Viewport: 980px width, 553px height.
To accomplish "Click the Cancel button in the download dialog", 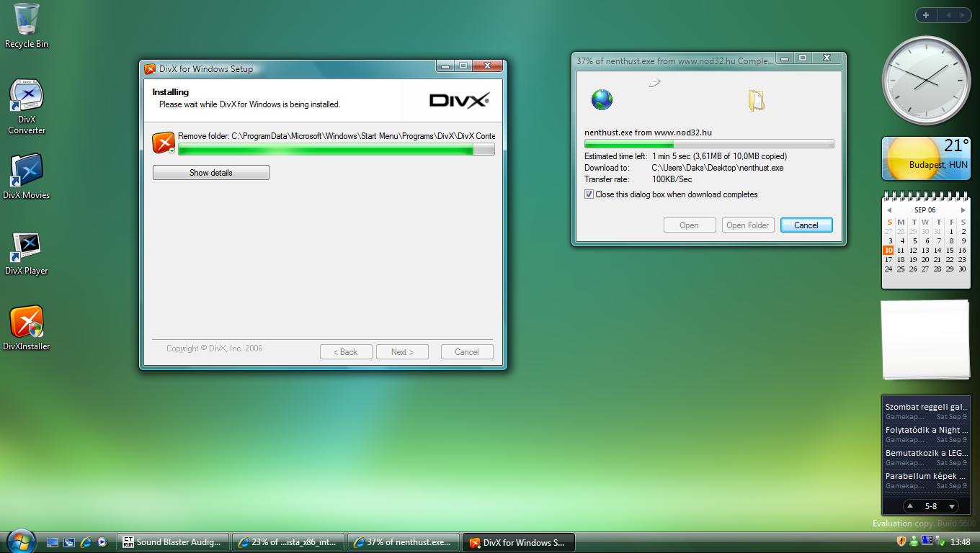I will point(806,225).
